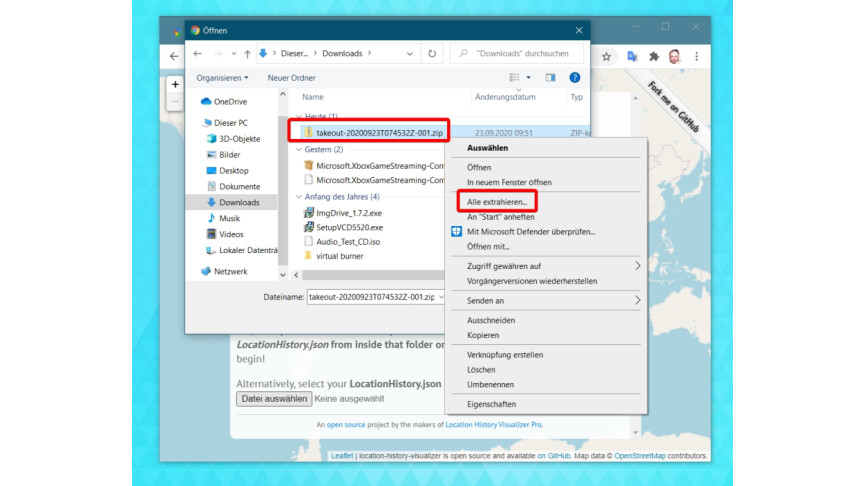Open the Chrome extensions puzzle icon
Viewport: 864px width, 486px height.
point(654,56)
